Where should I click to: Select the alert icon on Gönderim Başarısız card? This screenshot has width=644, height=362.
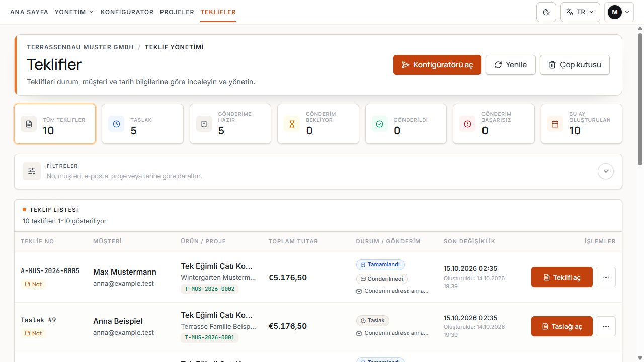(x=467, y=124)
